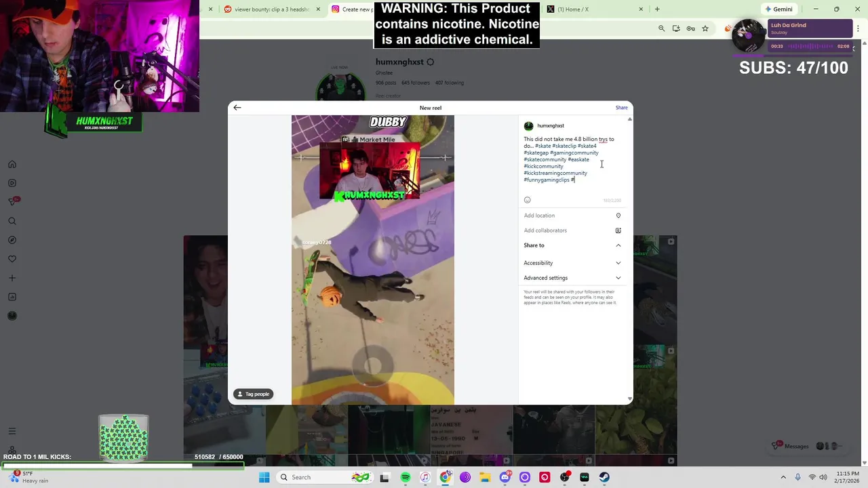Screen dimensions: 868x488
Task: Click the install app icon in address bar
Action: coord(676,28)
